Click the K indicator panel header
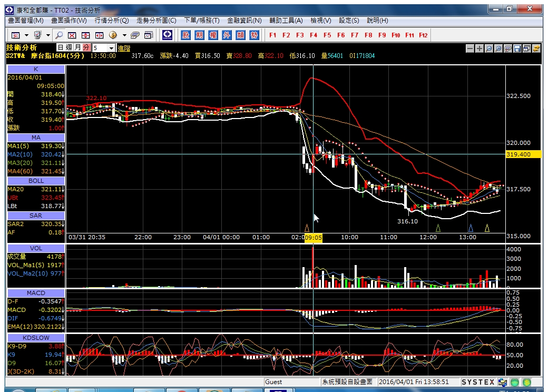Image resolution: width=548 pixels, height=392 pixels. coord(36,69)
